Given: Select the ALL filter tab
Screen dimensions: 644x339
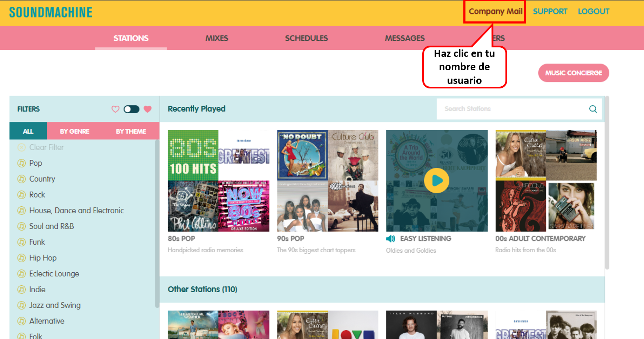Looking at the screenshot, I should tap(28, 131).
